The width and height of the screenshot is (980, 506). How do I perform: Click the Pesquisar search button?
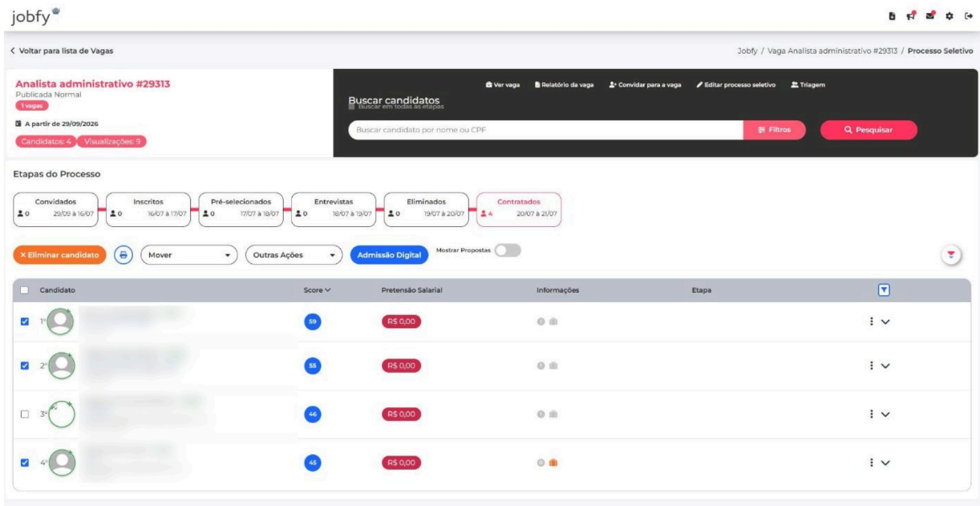[x=868, y=131]
